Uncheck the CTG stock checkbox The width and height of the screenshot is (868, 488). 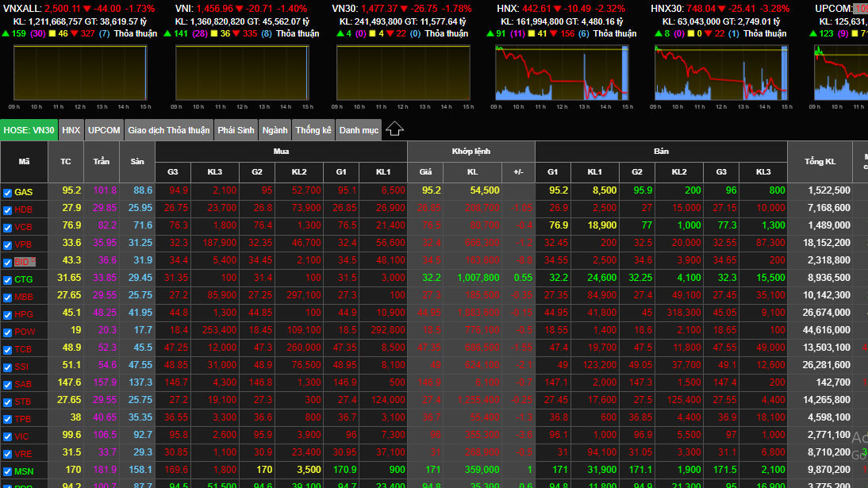click(7, 279)
